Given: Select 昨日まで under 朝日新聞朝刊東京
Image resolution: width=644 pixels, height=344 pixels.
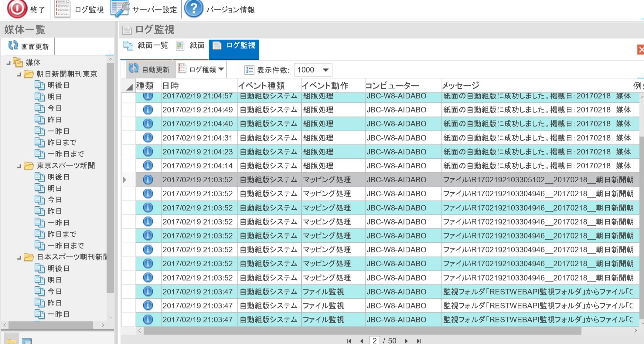Looking at the screenshot, I should 62,143.
